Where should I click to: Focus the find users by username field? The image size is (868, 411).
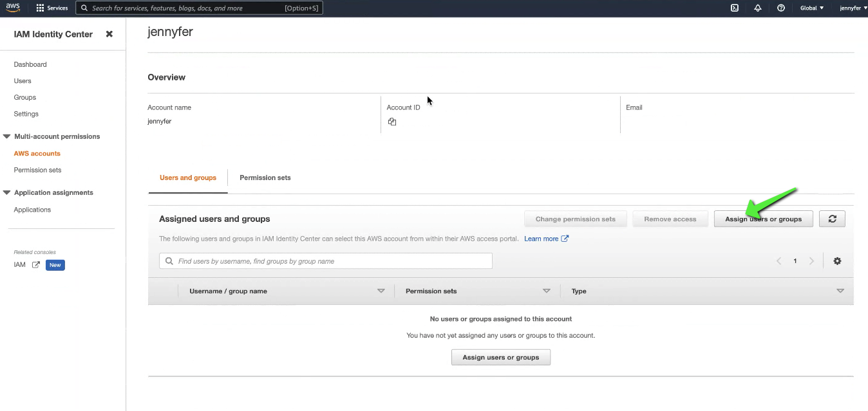tap(326, 261)
